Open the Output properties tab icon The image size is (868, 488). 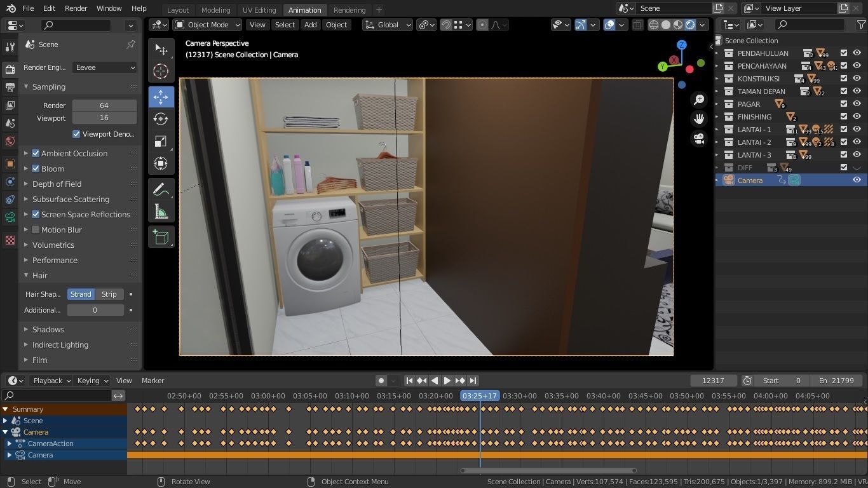click(x=10, y=87)
